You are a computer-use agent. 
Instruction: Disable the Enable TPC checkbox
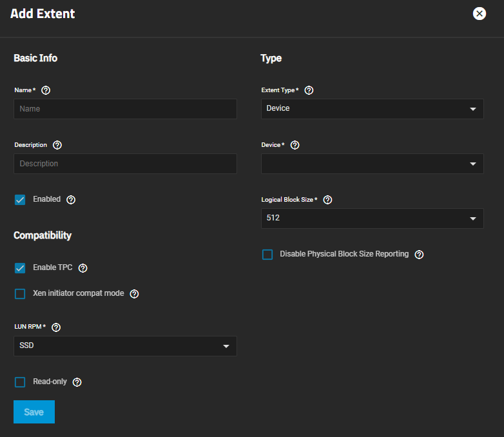[20, 268]
